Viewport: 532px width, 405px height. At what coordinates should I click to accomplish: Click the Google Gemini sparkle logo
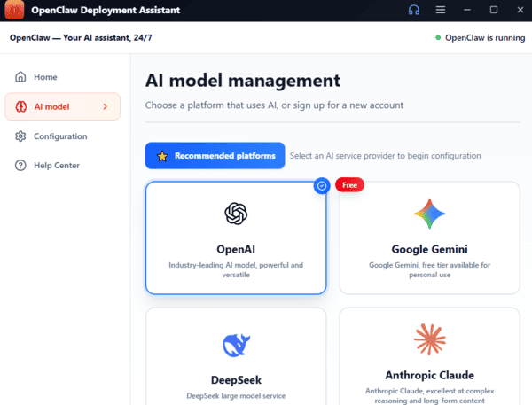click(429, 214)
